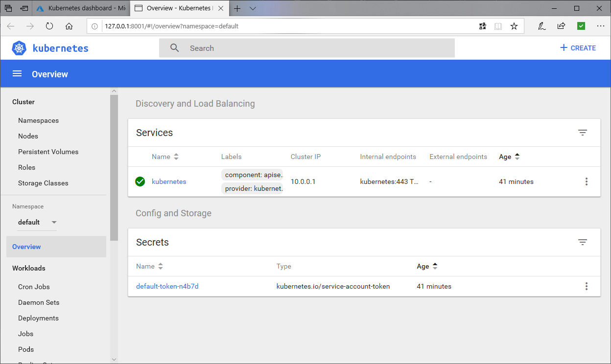611x364 pixels.
Task: Select the cluster IP 10.0.0.1
Action: tap(303, 182)
